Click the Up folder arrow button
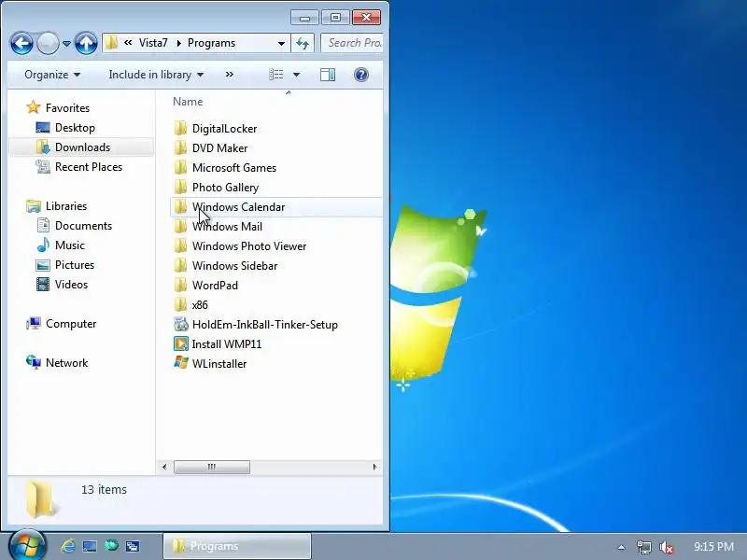 (86, 44)
